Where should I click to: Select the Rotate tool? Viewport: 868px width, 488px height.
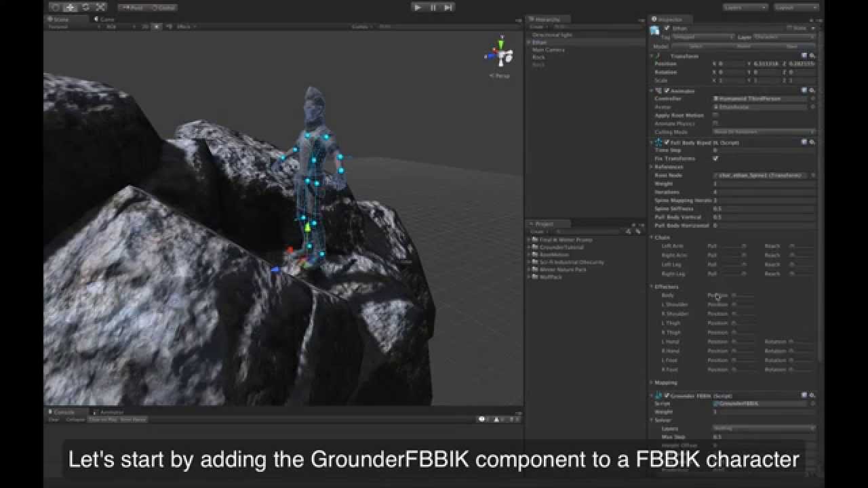[85, 7]
